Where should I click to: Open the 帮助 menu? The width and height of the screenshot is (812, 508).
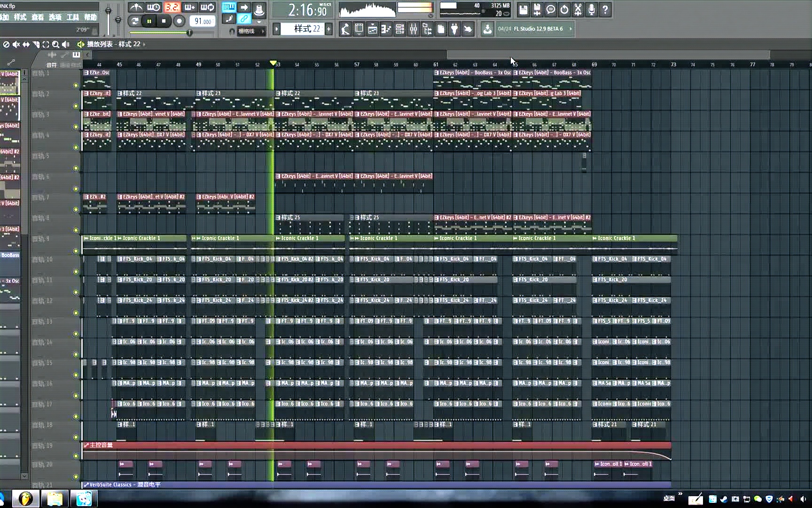[90, 17]
